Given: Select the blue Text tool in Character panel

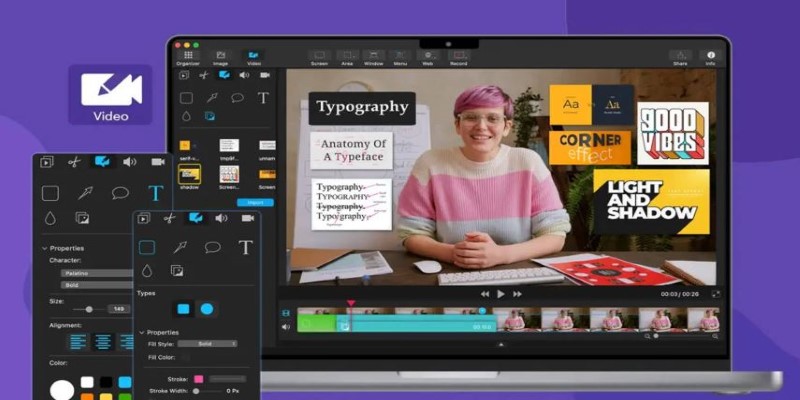Looking at the screenshot, I should point(155,193).
